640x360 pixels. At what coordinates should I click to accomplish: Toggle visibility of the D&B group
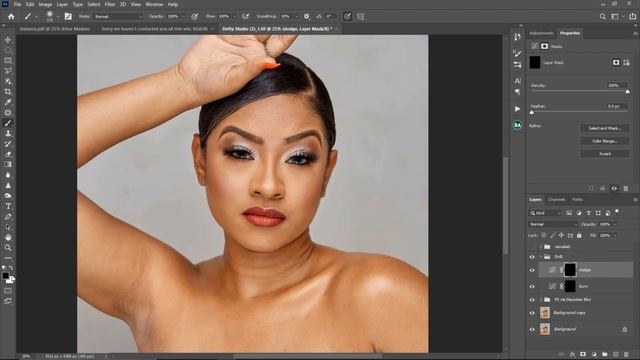tap(532, 257)
